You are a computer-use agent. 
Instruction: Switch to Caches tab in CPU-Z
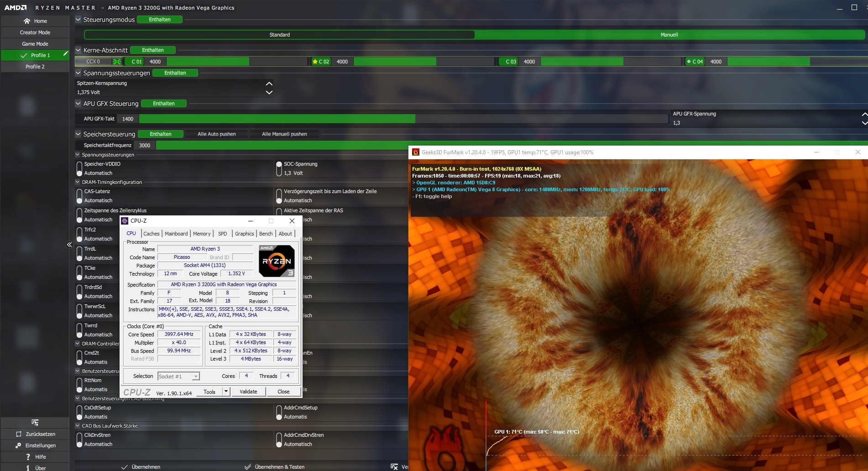pos(152,234)
